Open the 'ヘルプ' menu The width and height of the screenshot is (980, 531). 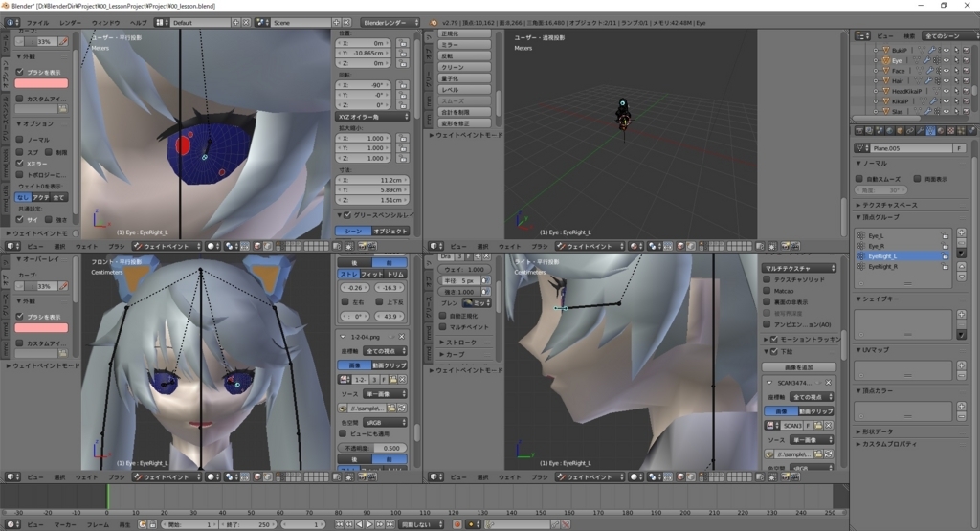click(138, 23)
